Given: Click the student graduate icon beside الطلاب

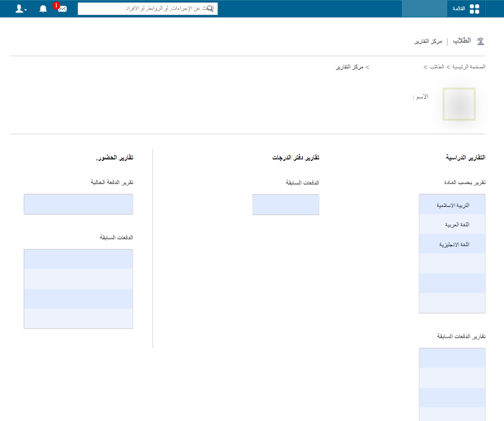Looking at the screenshot, I should coord(481,41).
